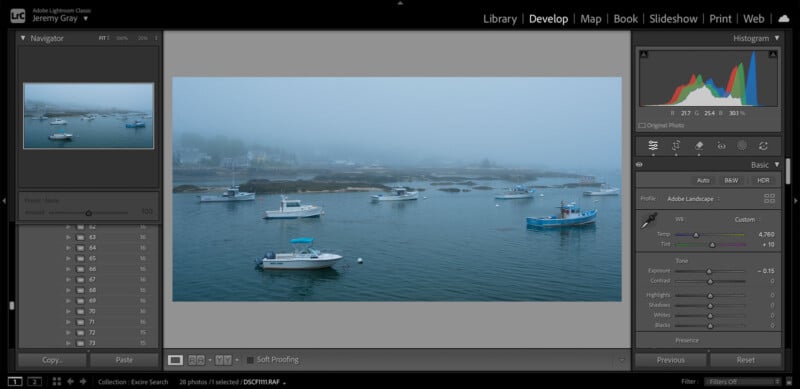The image size is (800, 389).
Task: Switch to the Slideshow module
Action: point(673,19)
